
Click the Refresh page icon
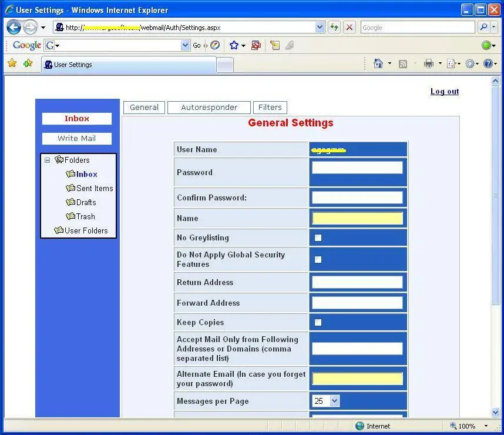point(334,28)
